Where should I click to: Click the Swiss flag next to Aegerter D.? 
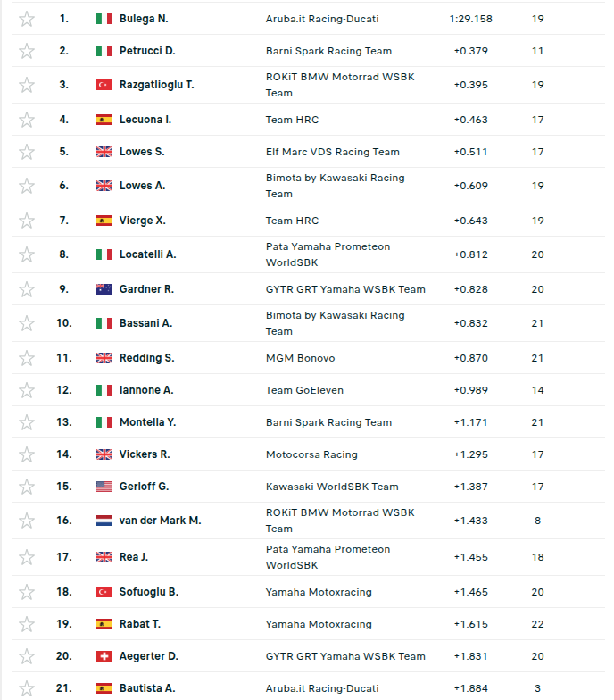[x=104, y=656]
